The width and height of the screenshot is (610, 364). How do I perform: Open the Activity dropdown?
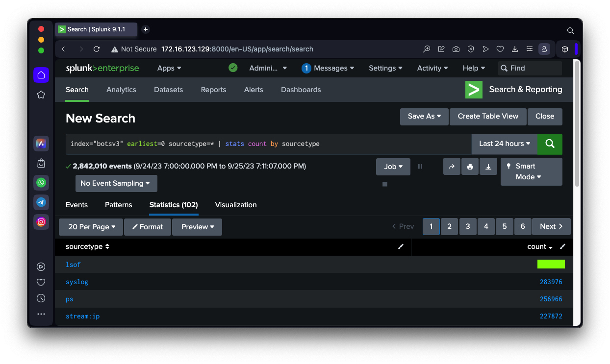pos(432,68)
